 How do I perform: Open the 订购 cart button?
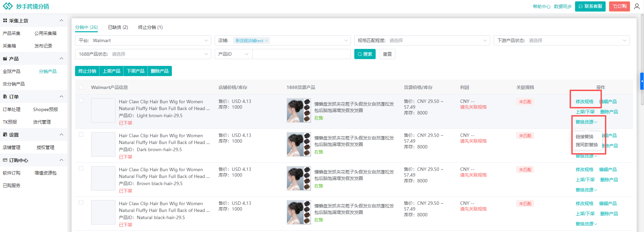coord(619,6)
